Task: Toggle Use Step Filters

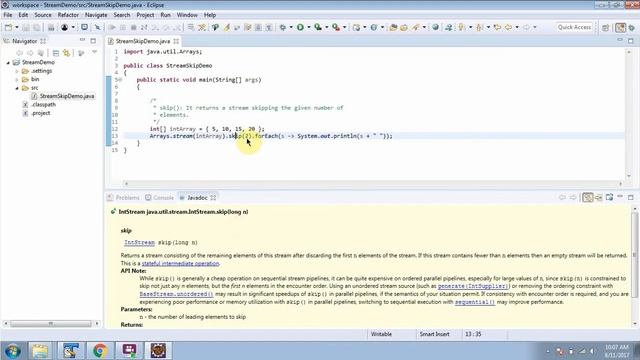Action: (202, 27)
